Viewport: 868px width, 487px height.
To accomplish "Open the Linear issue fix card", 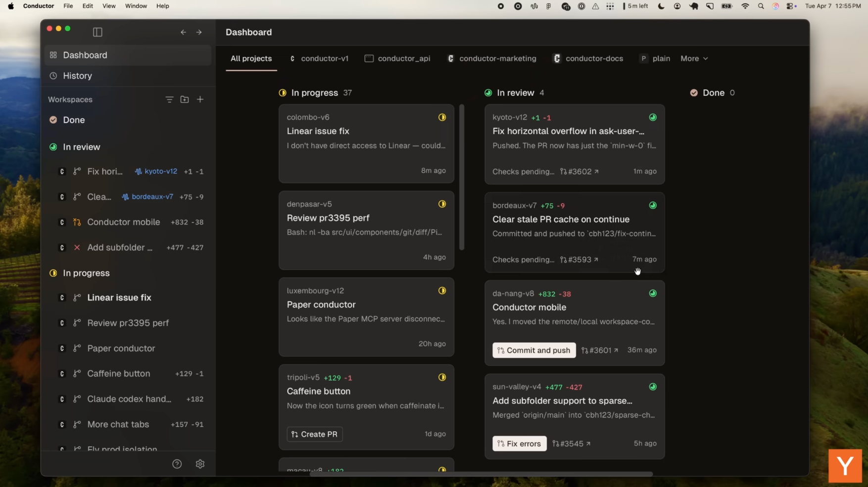I will [366, 144].
